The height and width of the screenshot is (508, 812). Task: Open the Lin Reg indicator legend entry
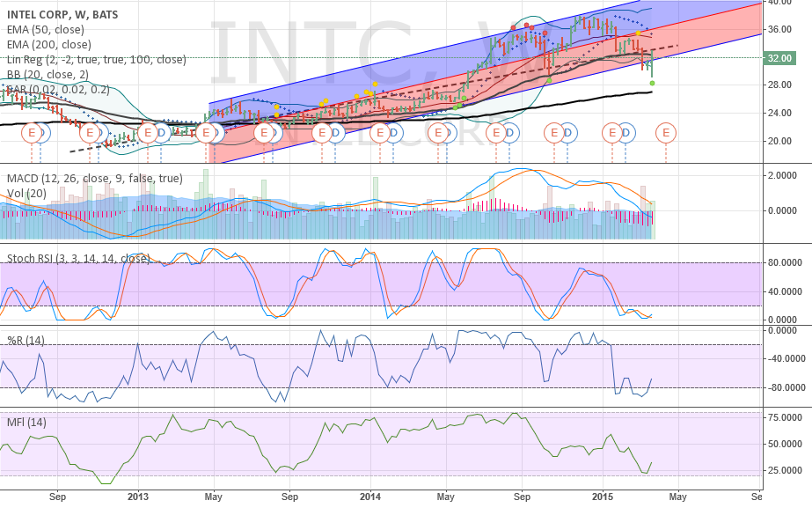point(96,60)
